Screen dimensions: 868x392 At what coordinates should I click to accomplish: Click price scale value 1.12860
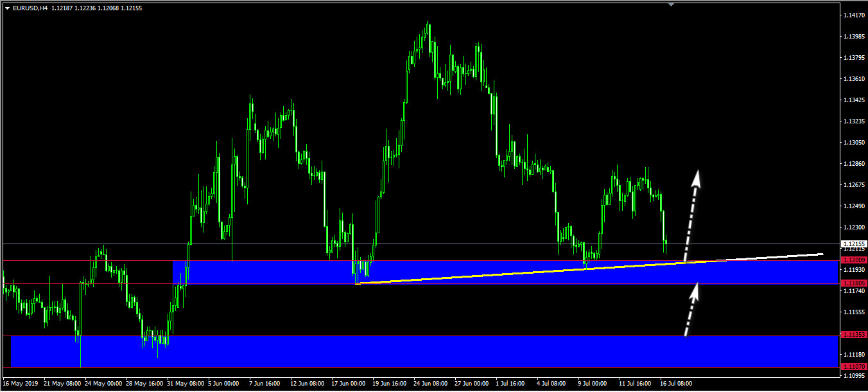coord(855,164)
